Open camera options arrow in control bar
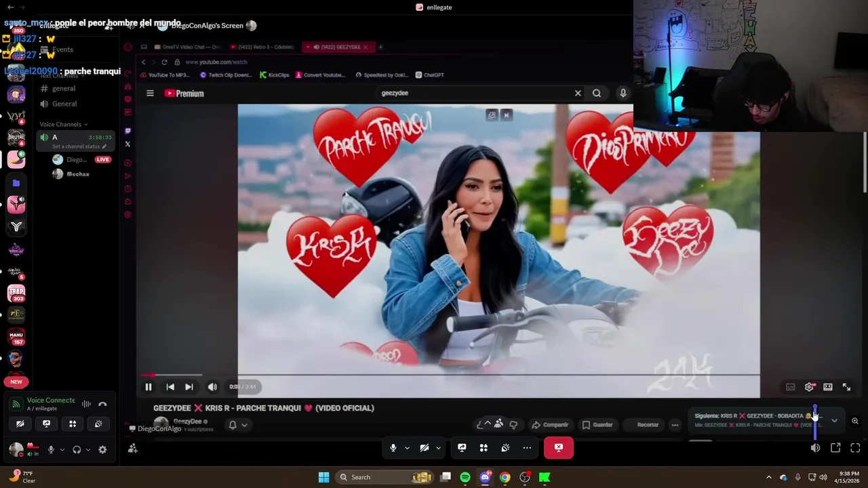The image size is (868, 488). tap(438, 447)
